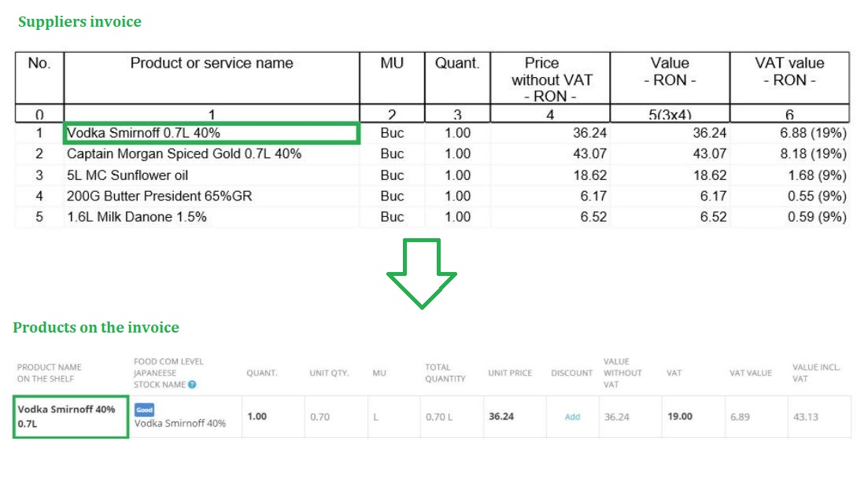Click the VAT value 8.18 (19%)

[x=813, y=154]
